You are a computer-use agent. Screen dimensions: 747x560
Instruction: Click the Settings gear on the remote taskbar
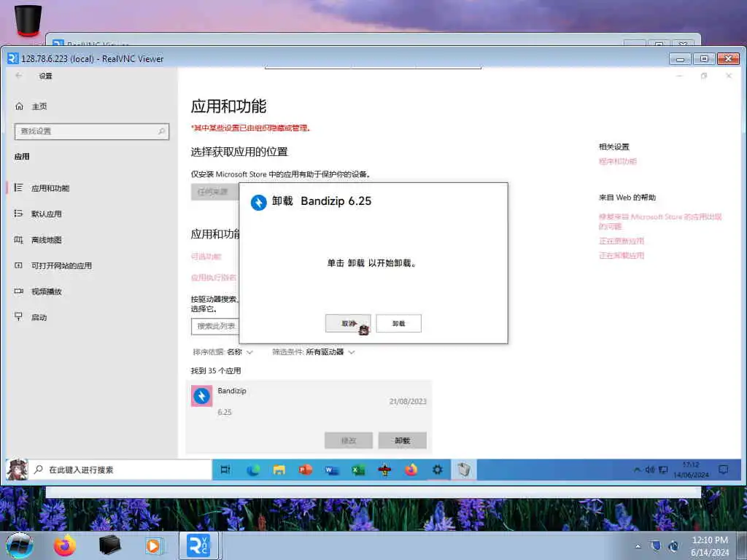pyautogui.click(x=438, y=470)
